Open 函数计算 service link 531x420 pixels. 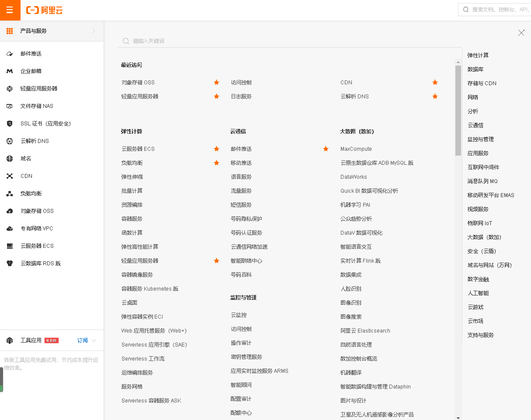132,233
